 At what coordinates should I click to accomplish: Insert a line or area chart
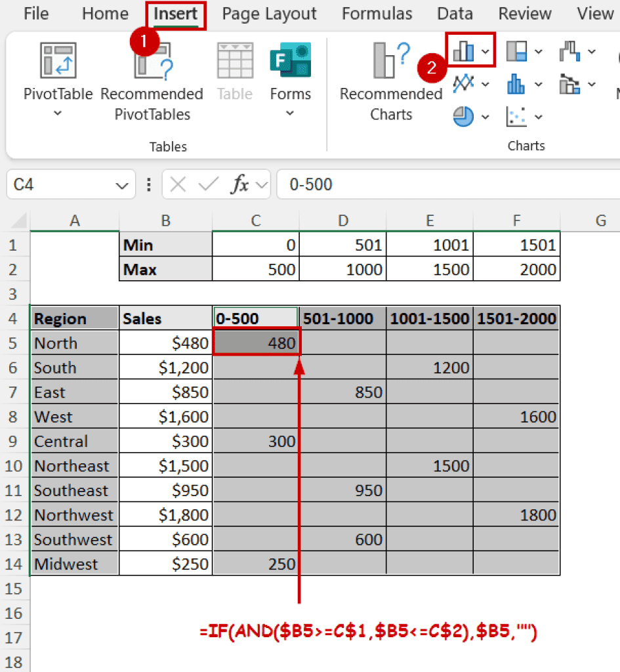(x=464, y=84)
